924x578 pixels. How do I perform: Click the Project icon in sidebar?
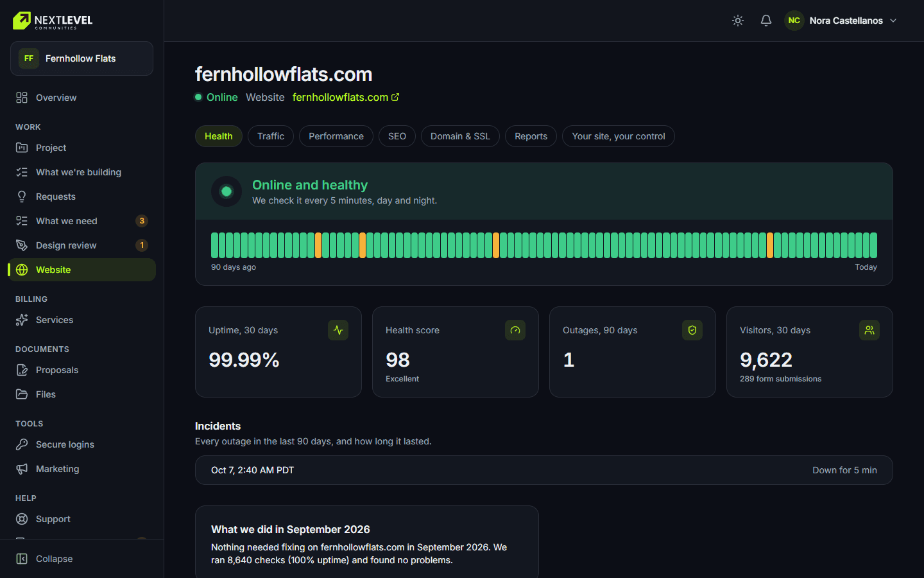(22, 148)
